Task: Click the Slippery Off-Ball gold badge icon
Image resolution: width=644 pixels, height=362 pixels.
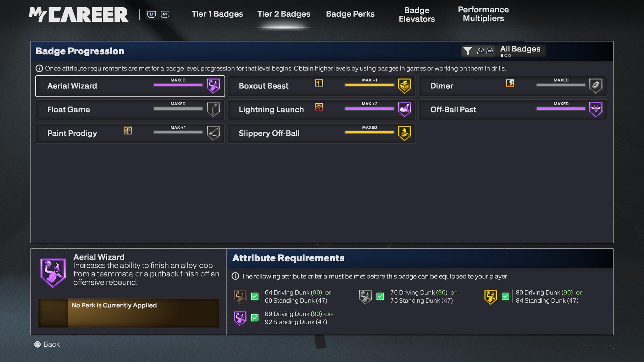Action: (404, 133)
